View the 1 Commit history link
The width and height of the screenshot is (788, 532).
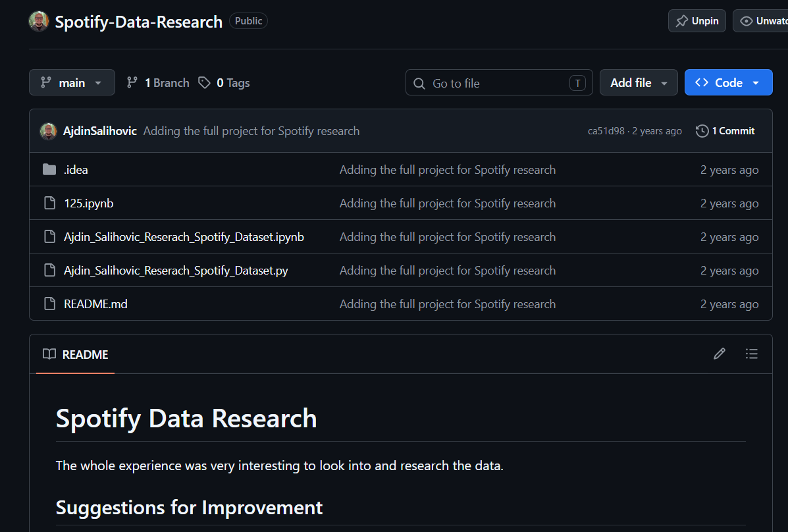[x=725, y=131]
